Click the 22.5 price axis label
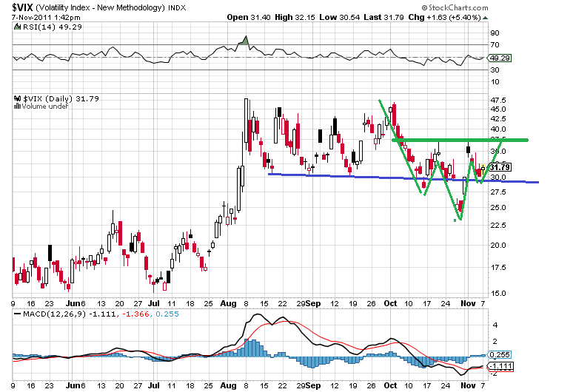Screen dimensions: 573x392 (x=498, y=225)
